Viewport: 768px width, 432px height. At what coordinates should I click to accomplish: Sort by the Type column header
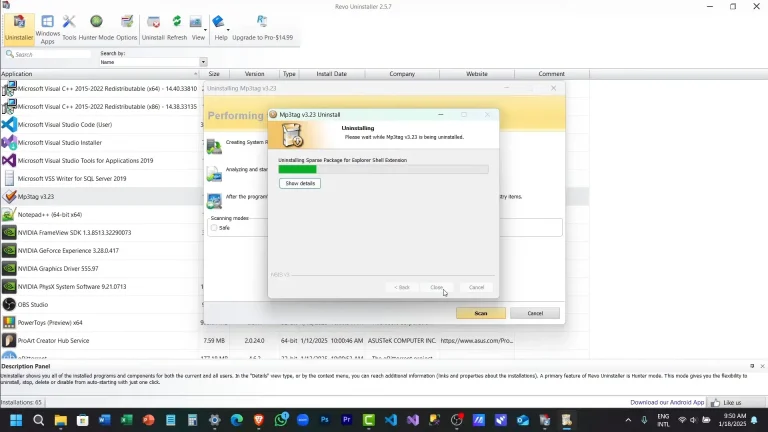click(x=289, y=74)
